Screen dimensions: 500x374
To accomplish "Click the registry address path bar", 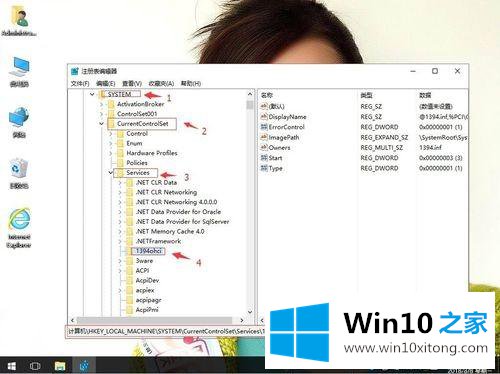I will [166, 331].
